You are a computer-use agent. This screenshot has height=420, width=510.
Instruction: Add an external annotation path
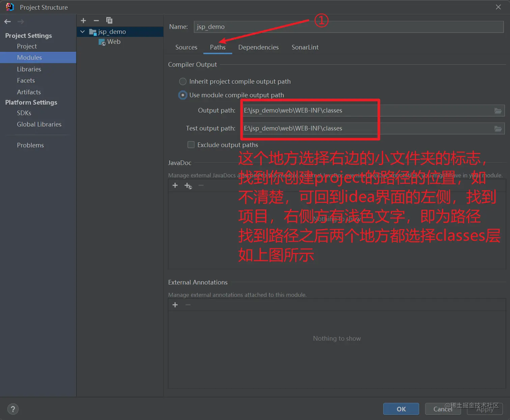tap(175, 305)
